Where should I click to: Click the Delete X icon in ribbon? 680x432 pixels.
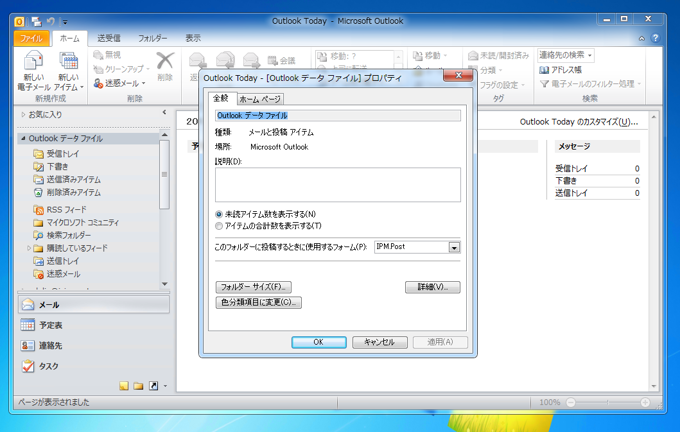click(x=165, y=61)
